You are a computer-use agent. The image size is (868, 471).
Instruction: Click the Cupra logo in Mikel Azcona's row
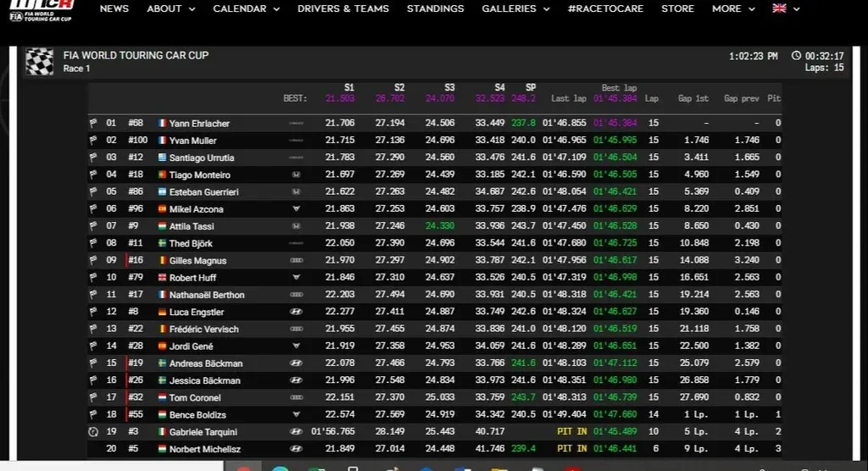point(296,209)
